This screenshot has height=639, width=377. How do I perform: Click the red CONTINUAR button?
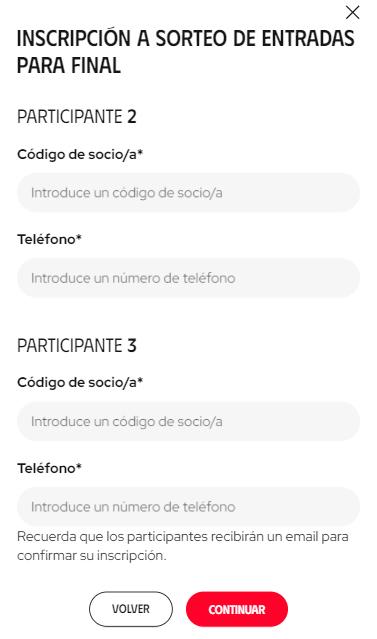coord(237,609)
